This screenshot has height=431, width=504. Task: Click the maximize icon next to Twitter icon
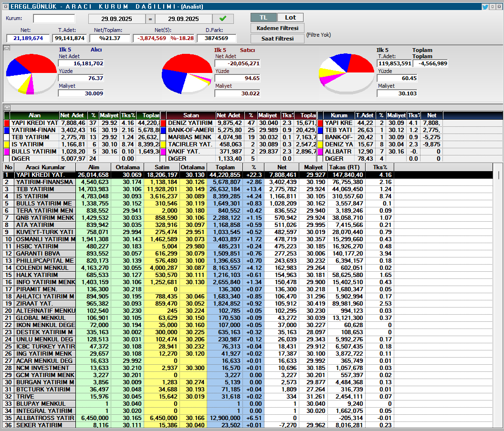coord(493,7)
